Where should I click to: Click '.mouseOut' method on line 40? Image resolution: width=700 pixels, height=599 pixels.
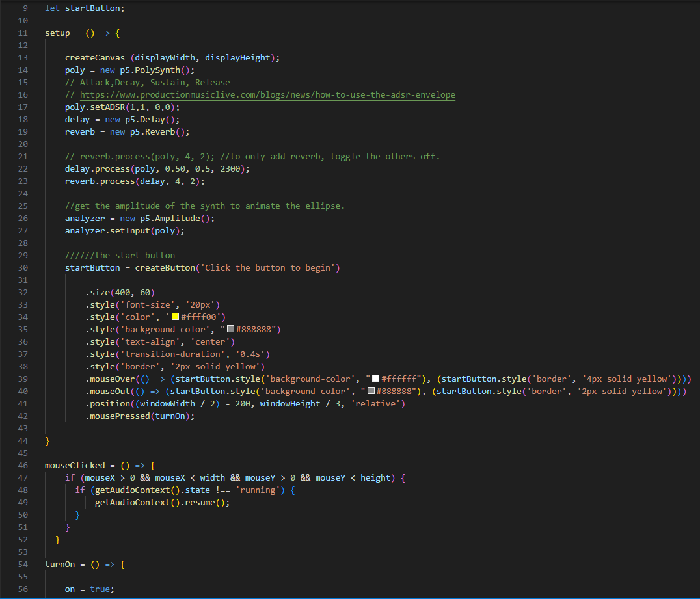[x=107, y=392]
